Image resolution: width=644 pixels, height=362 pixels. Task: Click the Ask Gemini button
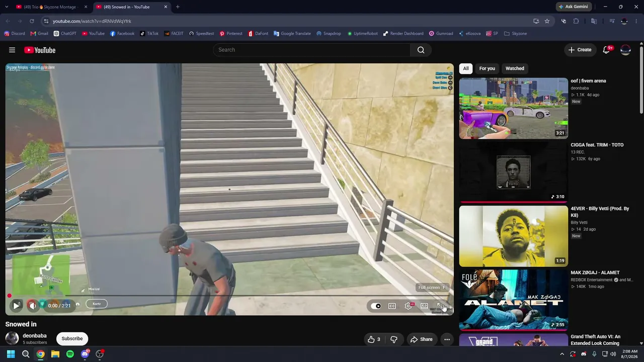coord(573,7)
